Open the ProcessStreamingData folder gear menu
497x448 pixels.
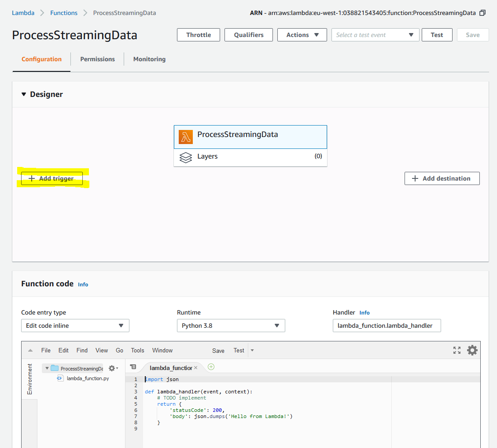[x=113, y=368]
